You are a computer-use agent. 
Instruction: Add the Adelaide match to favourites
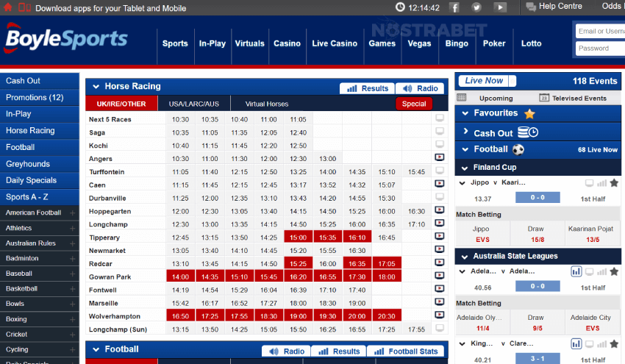pos(614,272)
